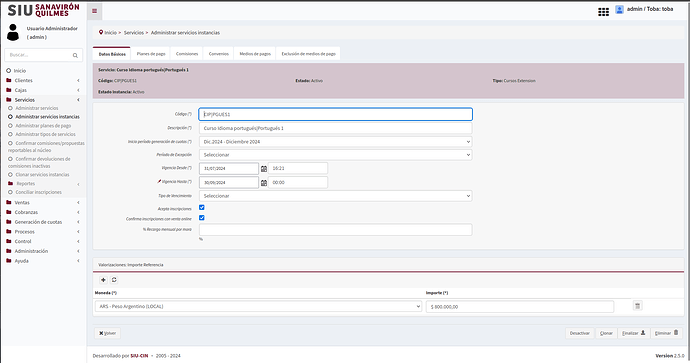Click admin / Toba: toba user label
The image size is (690, 363).
pos(650,9)
